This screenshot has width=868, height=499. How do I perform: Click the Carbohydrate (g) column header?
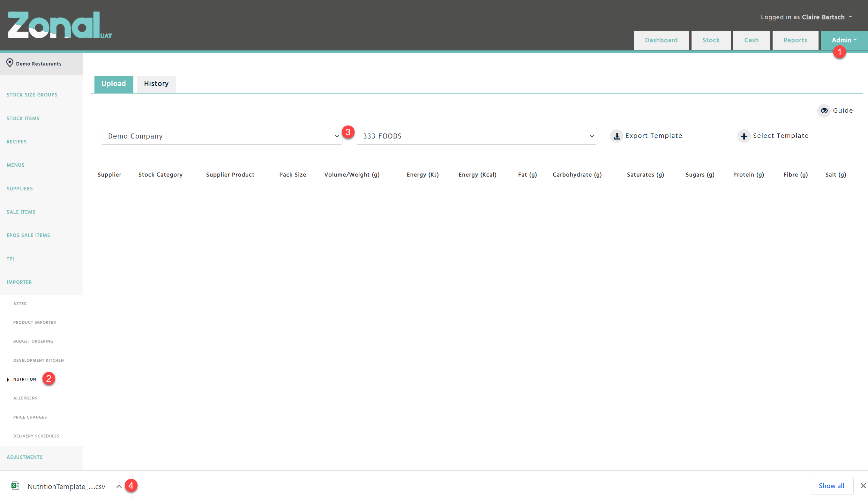tap(577, 175)
